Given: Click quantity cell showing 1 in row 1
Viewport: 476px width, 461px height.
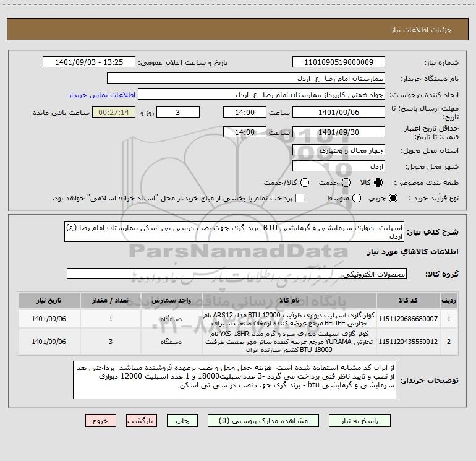Looking at the screenshot, I should click(111, 319).
